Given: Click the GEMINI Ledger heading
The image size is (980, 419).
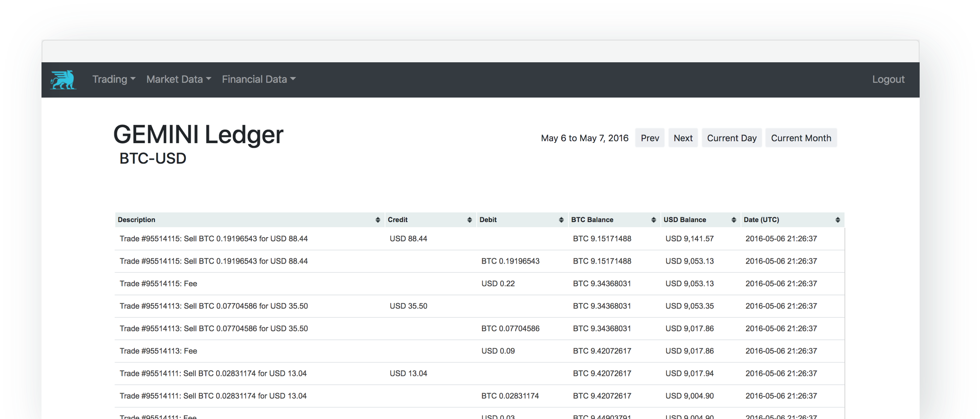Looking at the screenshot, I should pos(198,134).
